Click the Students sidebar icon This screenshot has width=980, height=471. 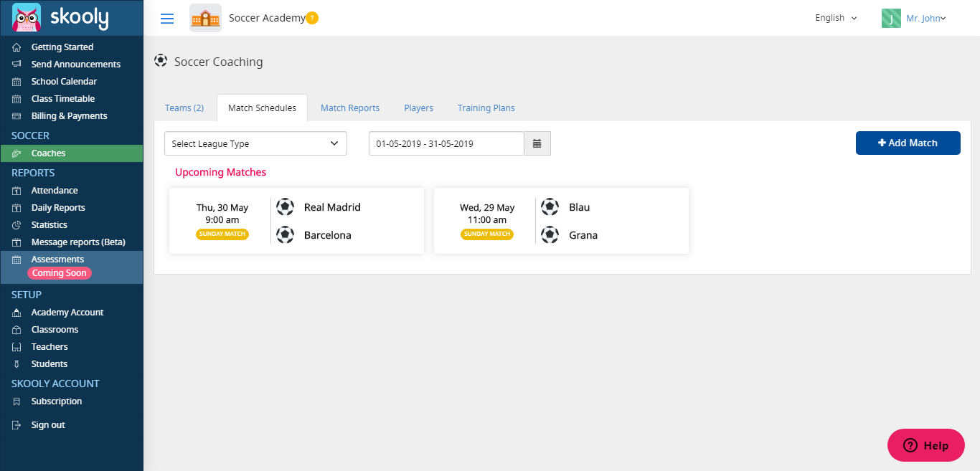(17, 364)
